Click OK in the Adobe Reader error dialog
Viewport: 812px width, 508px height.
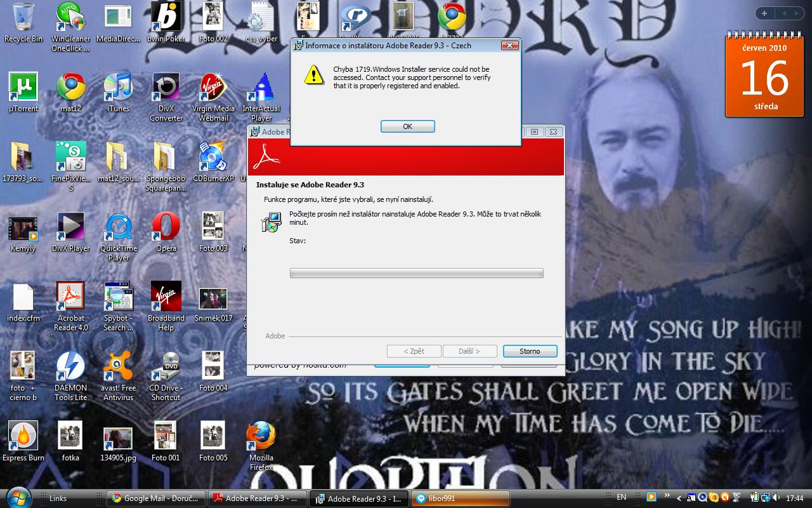407,126
